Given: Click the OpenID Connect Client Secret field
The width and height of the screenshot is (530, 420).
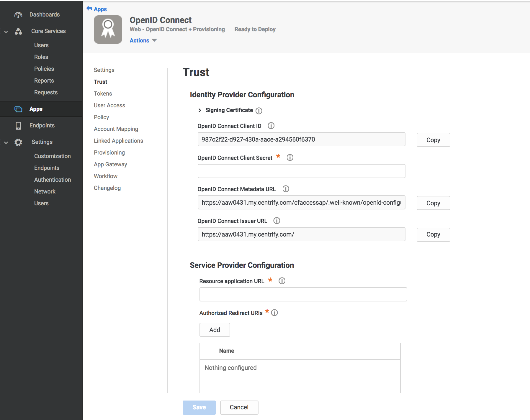Looking at the screenshot, I should click(301, 171).
